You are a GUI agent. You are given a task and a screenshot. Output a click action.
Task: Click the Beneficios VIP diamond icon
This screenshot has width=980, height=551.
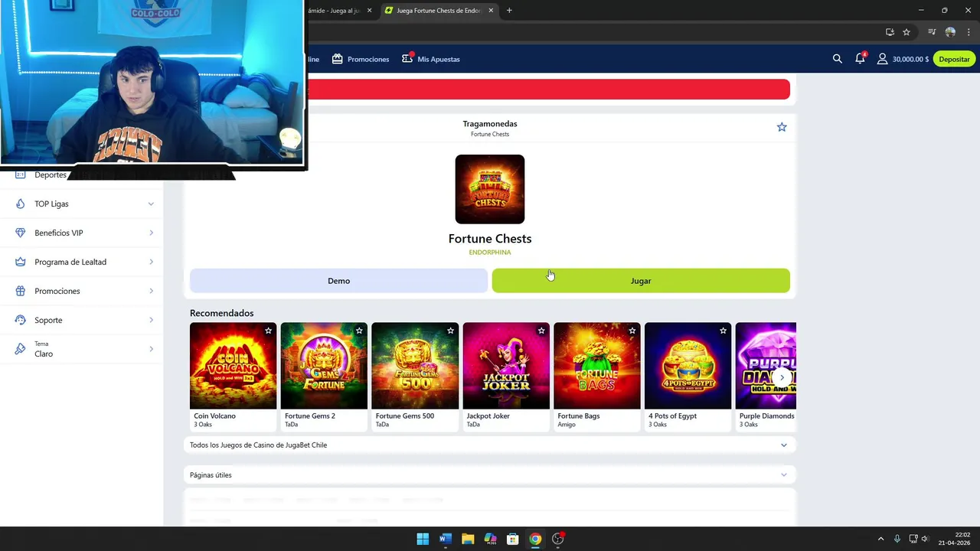pos(20,233)
